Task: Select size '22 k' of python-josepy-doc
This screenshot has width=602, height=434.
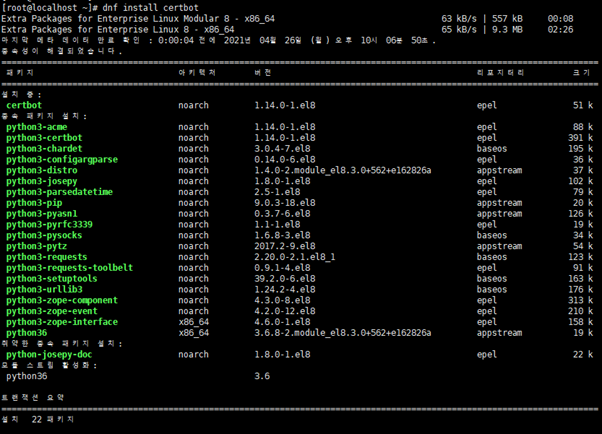Action: tap(583, 354)
